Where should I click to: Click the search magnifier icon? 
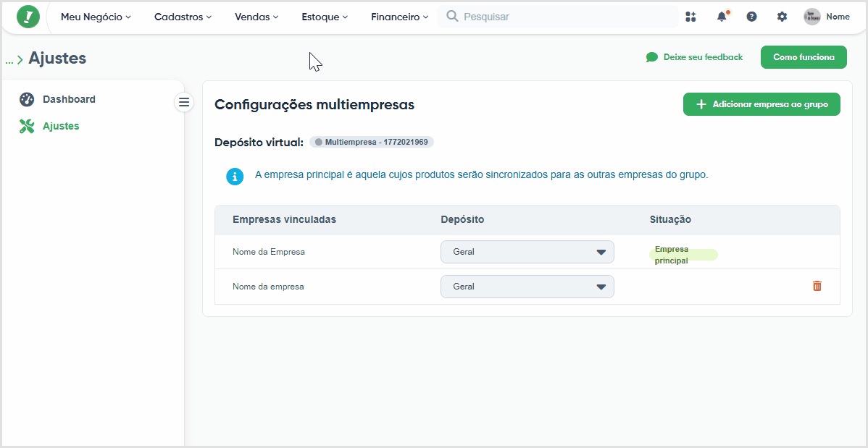(452, 17)
